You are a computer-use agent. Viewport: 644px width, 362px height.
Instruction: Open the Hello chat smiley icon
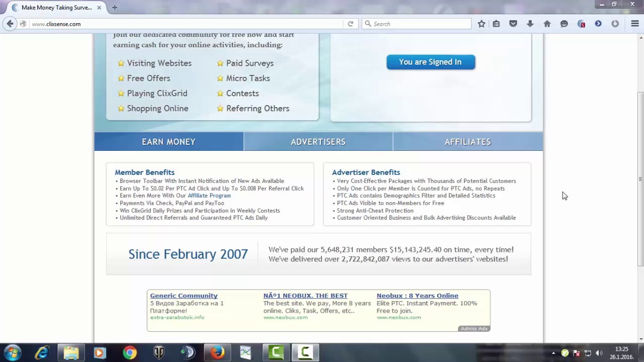564,24
